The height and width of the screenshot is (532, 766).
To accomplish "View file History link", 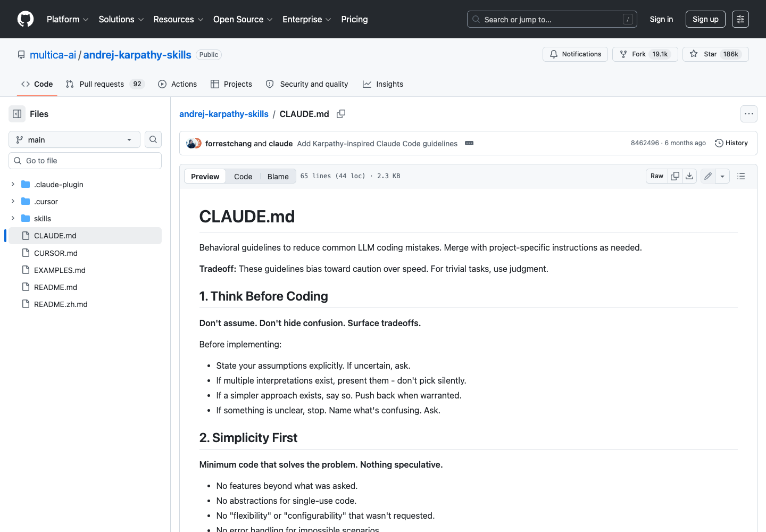I will [731, 143].
